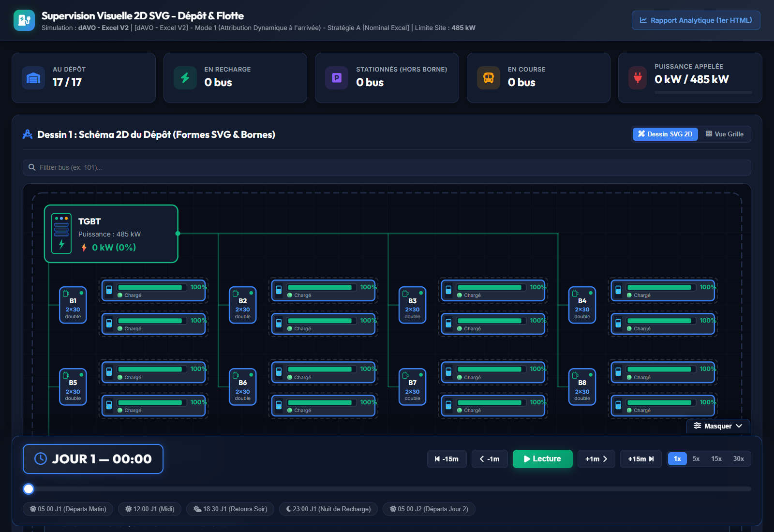The height and width of the screenshot is (532, 774).
Task: Click the compass drawing icon beside Dessin 1
Action: tap(28, 134)
